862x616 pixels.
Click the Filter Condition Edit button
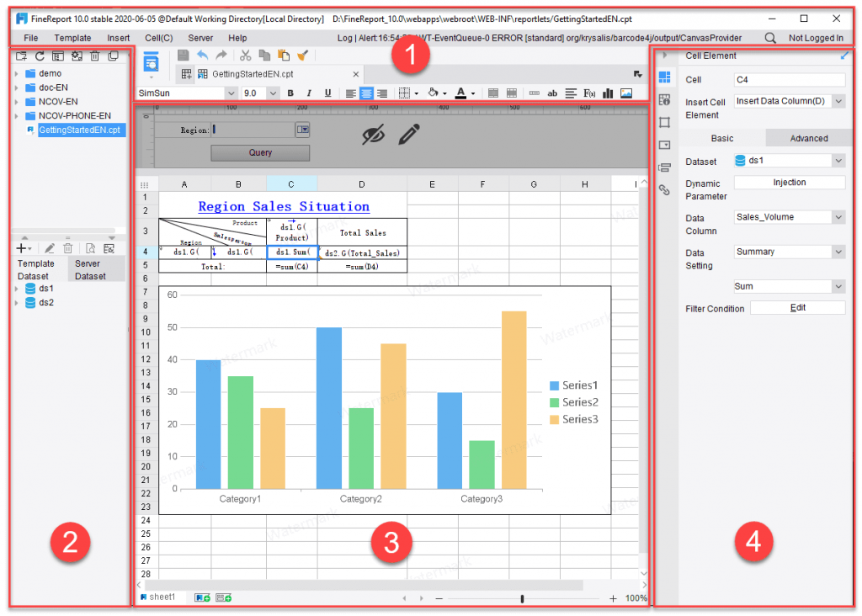click(798, 308)
